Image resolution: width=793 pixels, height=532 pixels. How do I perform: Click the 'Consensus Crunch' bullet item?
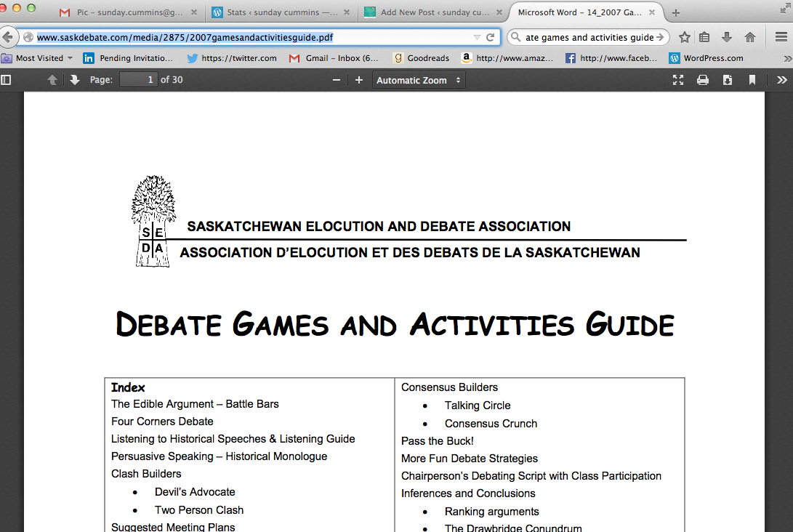click(491, 424)
